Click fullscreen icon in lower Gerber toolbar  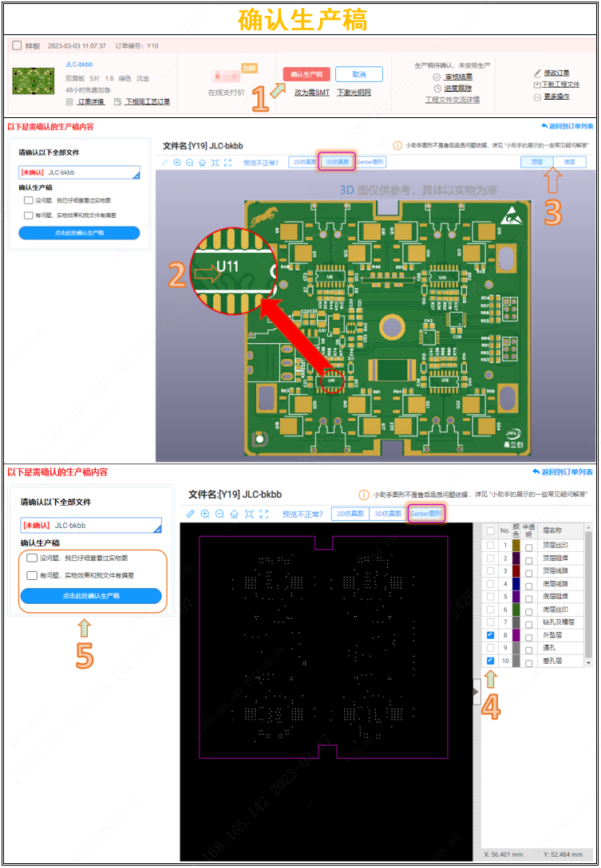[x=264, y=515]
